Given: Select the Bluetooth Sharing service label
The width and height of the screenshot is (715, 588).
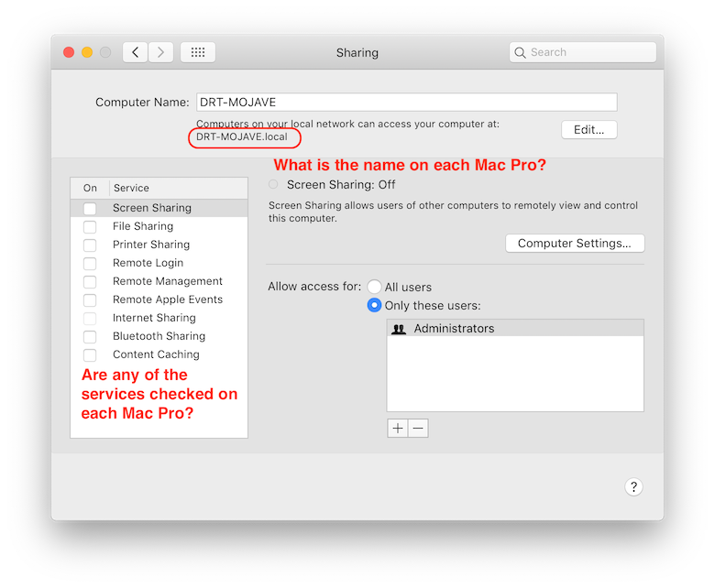Looking at the screenshot, I should point(159,336).
